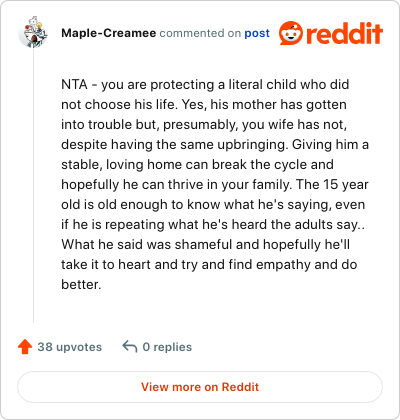Upvote using the orange arrow icon
Screen dimensions: 400x420
point(25,347)
